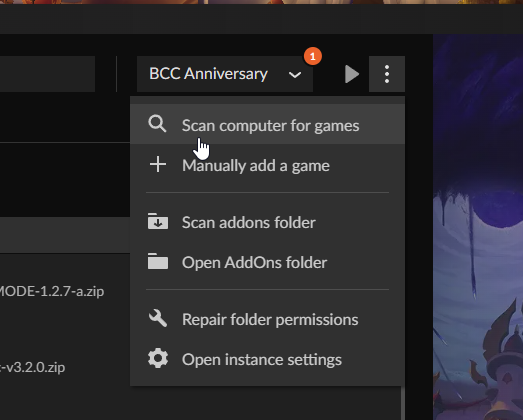Image resolution: width=523 pixels, height=420 pixels.
Task: Click the three-dot more options button
Action: coord(387,74)
